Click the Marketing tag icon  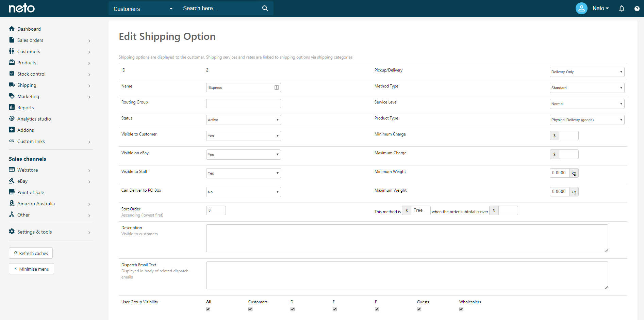click(12, 96)
